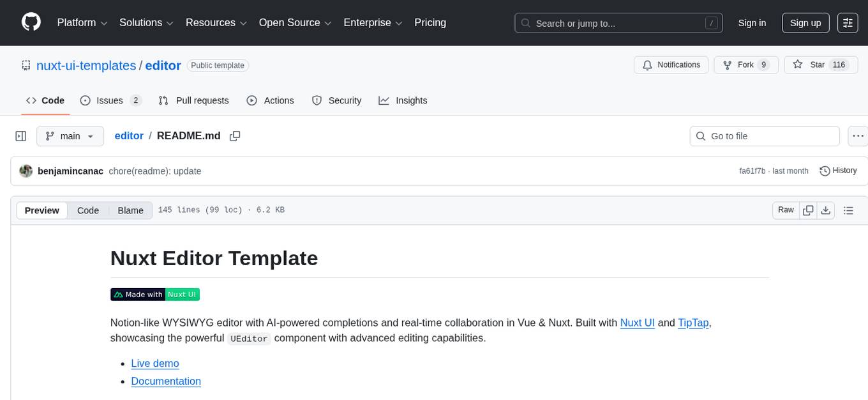Select Pricing in the navigation bar
868x400 pixels.
430,22
